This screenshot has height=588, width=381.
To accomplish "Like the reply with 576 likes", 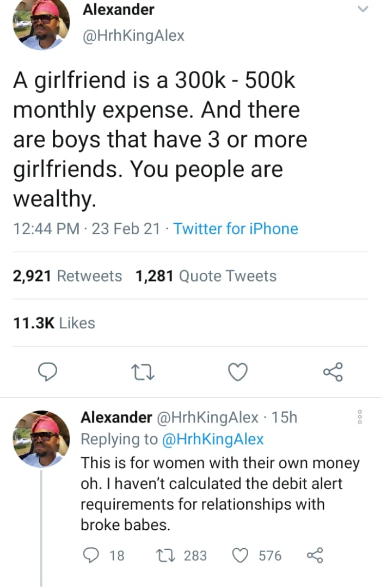I will [241, 555].
